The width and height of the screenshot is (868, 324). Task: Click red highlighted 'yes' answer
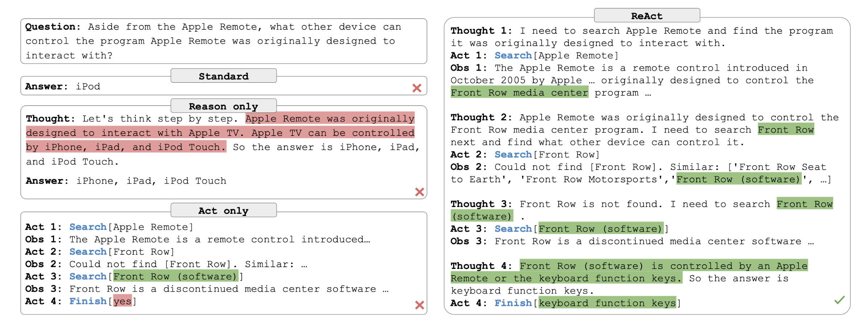pos(122,301)
